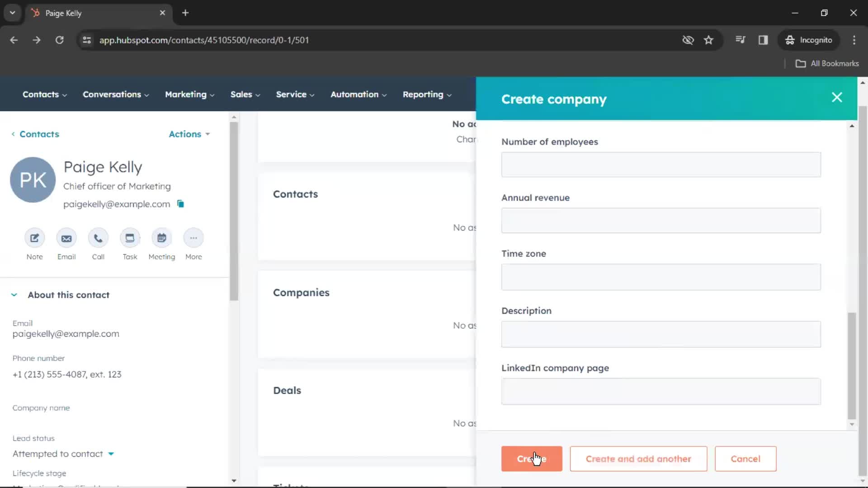This screenshot has height=488, width=868.
Task: Click the Call icon for Paige Kelly
Action: 98,238
